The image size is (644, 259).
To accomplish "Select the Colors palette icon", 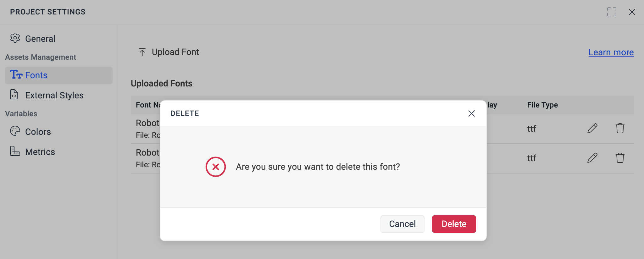I will [14, 131].
